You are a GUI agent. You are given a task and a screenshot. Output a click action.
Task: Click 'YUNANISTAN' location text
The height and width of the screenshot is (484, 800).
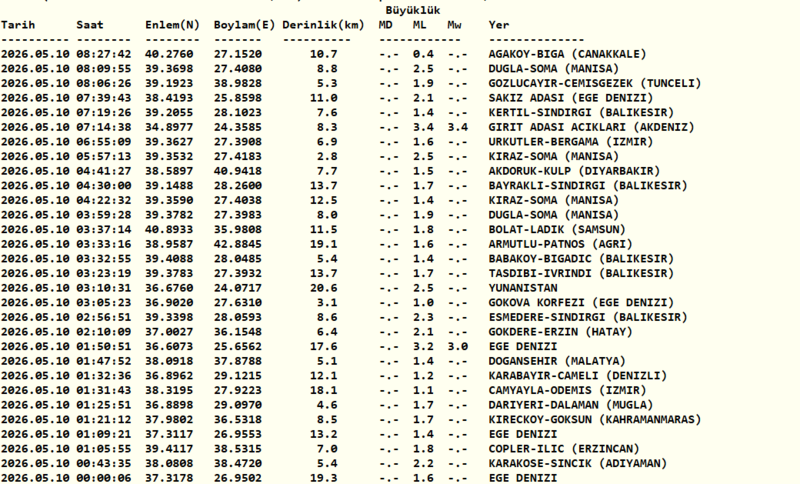tap(523, 288)
